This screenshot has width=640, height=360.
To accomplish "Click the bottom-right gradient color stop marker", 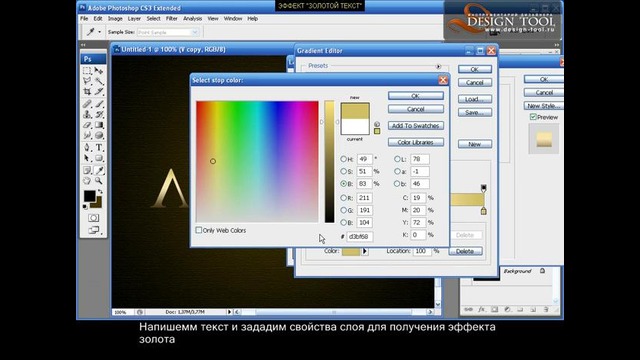I will [483, 211].
